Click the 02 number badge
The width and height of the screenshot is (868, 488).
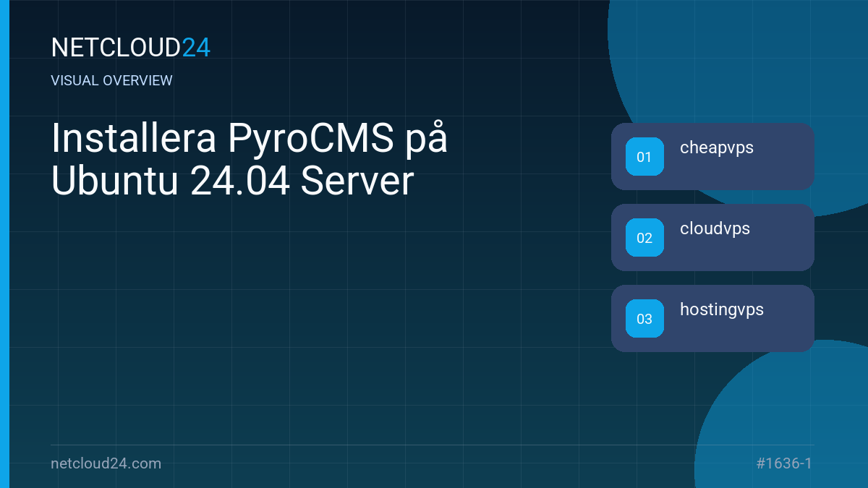[x=644, y=237]
